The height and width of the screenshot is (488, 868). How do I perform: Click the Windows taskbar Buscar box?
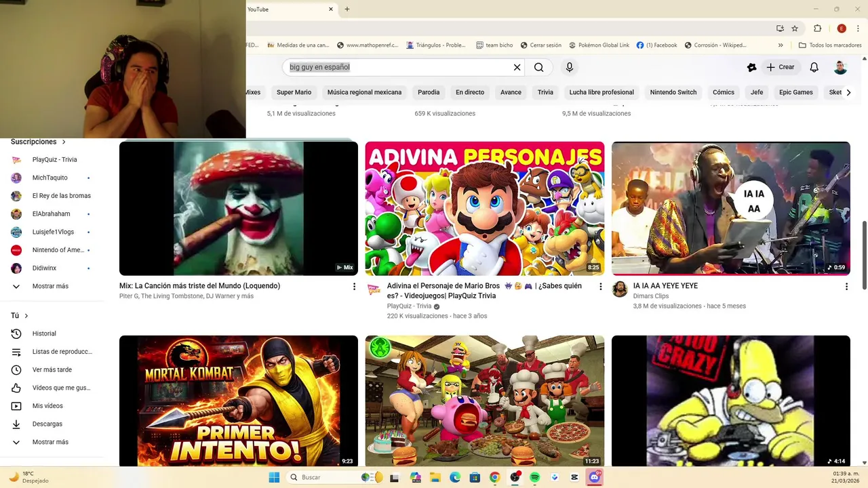(x=334, y=477)
